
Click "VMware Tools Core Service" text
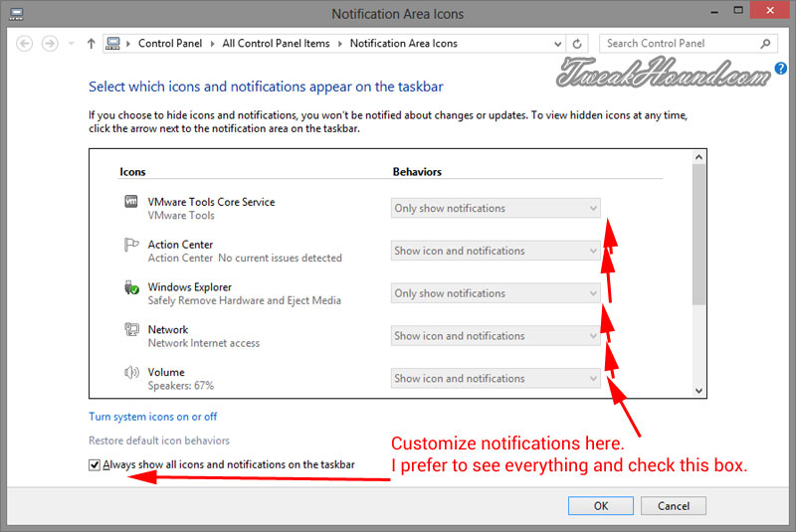(211, 202)
